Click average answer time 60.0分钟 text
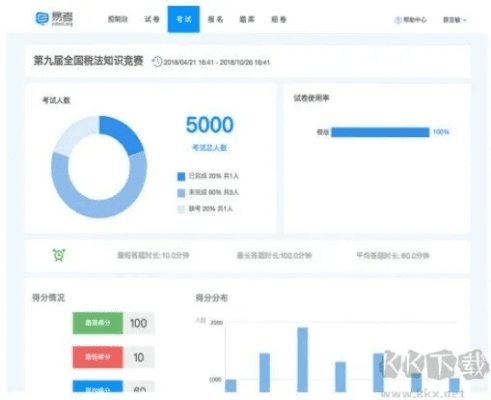 coord(393,256)
